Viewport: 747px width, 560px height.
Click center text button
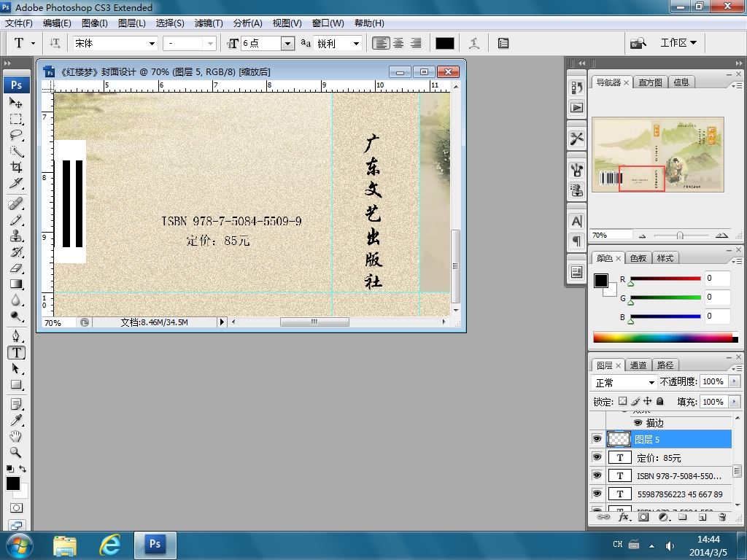pos(398,43)
